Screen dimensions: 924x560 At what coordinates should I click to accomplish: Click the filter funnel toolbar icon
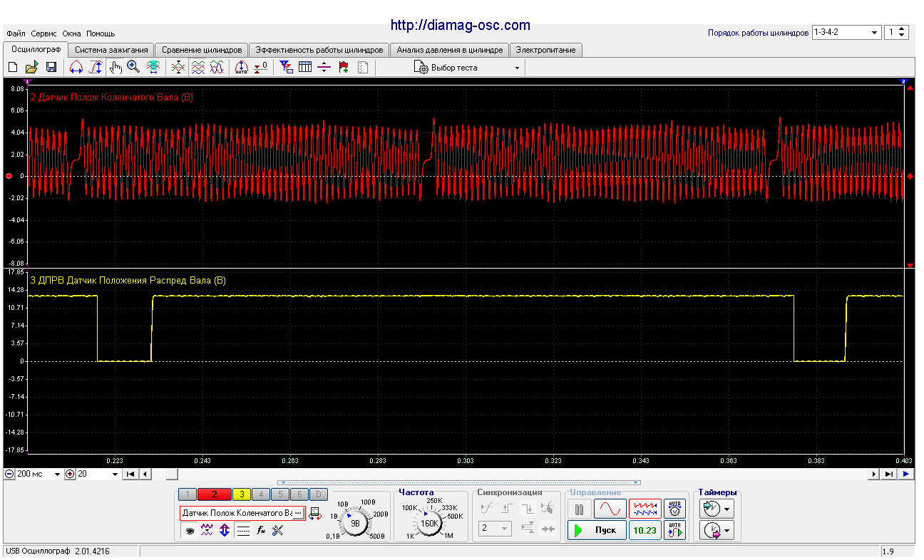click(x=286, y=68)
